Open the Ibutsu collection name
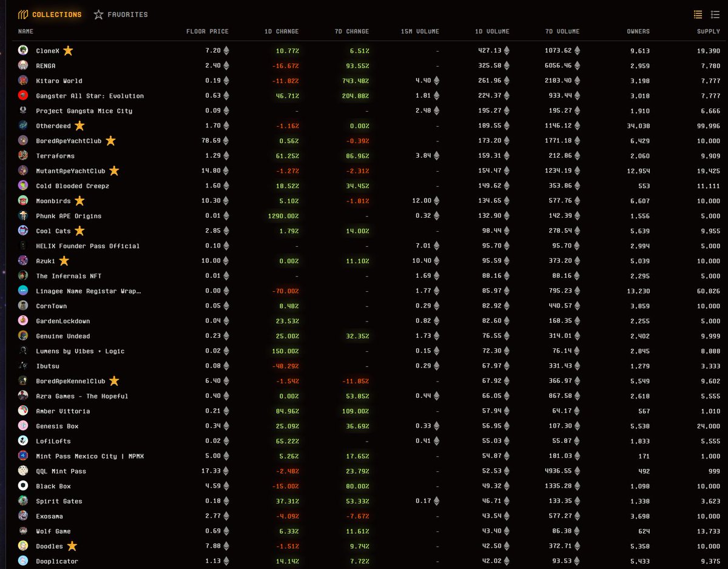 (47, 366)
